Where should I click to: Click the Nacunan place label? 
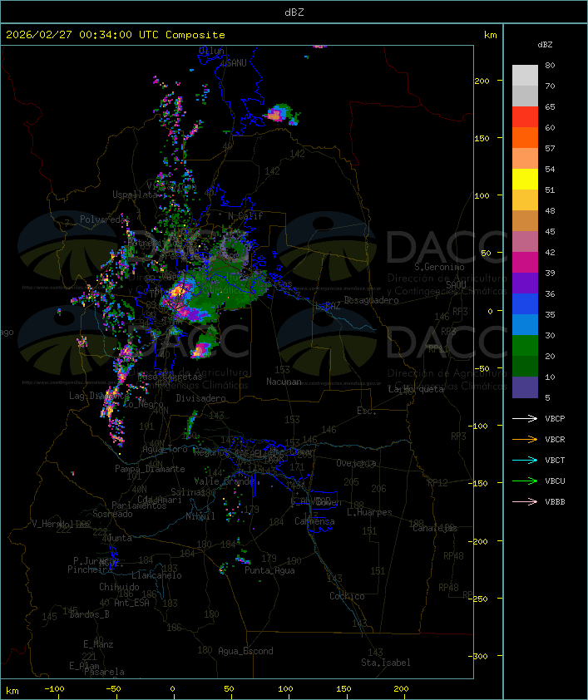(x=284, y=382)
